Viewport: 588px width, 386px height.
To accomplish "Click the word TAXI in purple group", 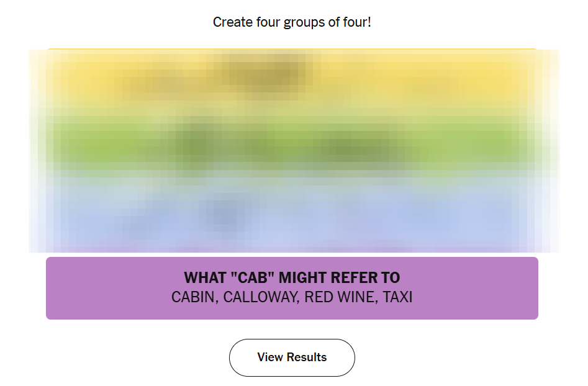I will pos(397,298).
